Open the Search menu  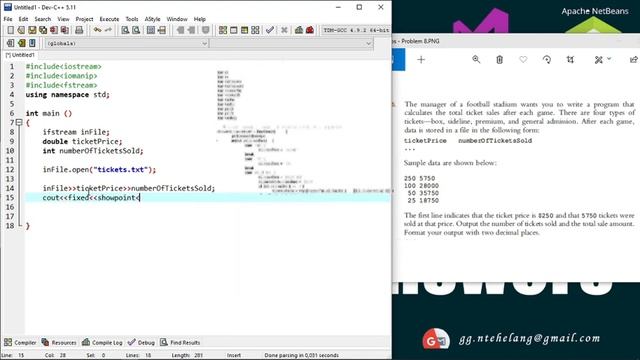point(42,19)
